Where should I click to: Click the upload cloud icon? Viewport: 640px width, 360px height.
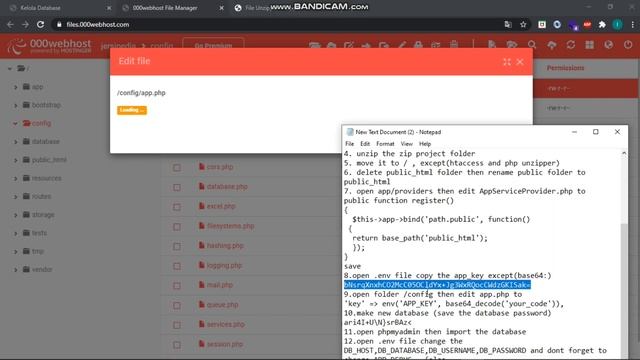(551, 44)
